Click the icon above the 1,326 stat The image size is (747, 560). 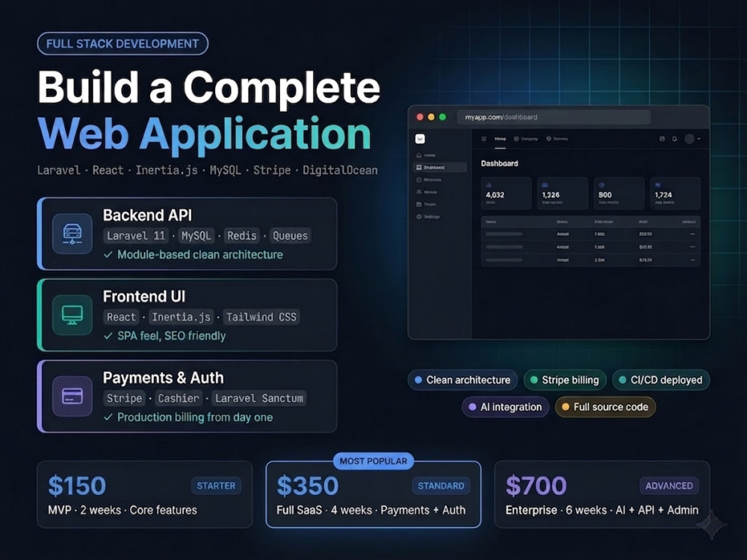[545, 184]
